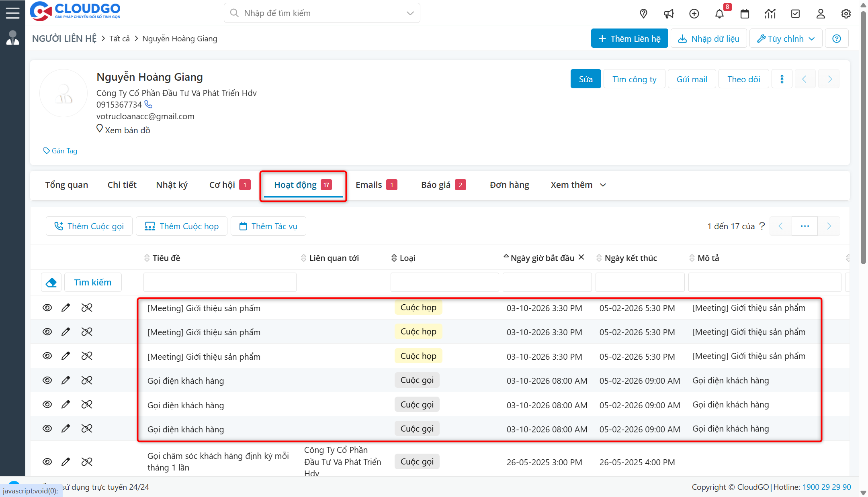Switch to the Nhật ký tab
Screen dimensions: 868x497
(172, 185)
